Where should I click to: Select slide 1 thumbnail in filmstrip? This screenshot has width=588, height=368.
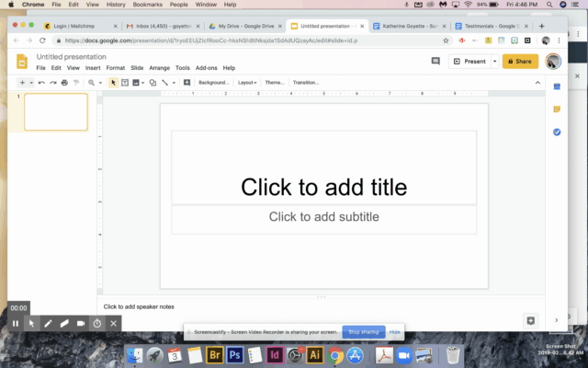tap(56, 112)
